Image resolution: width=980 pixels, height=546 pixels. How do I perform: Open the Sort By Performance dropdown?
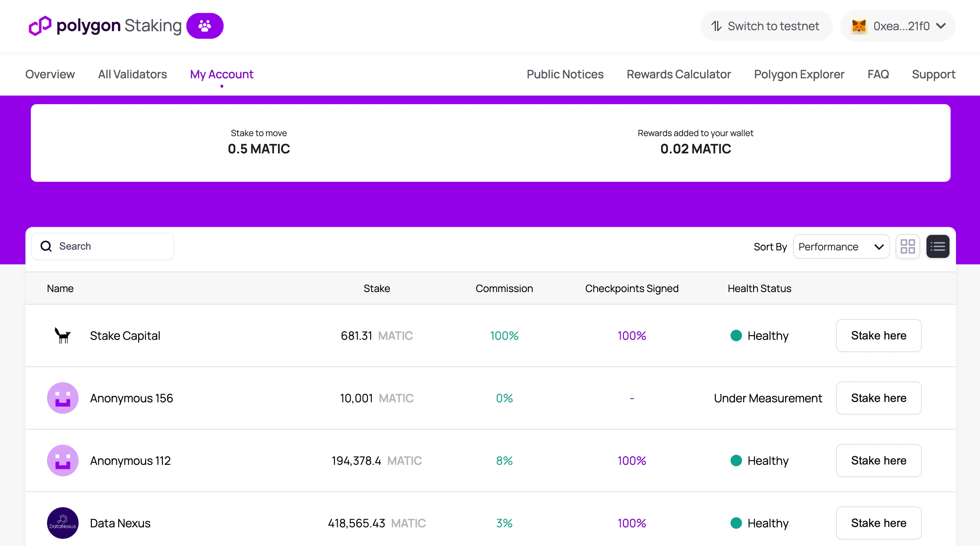[841, 247]
